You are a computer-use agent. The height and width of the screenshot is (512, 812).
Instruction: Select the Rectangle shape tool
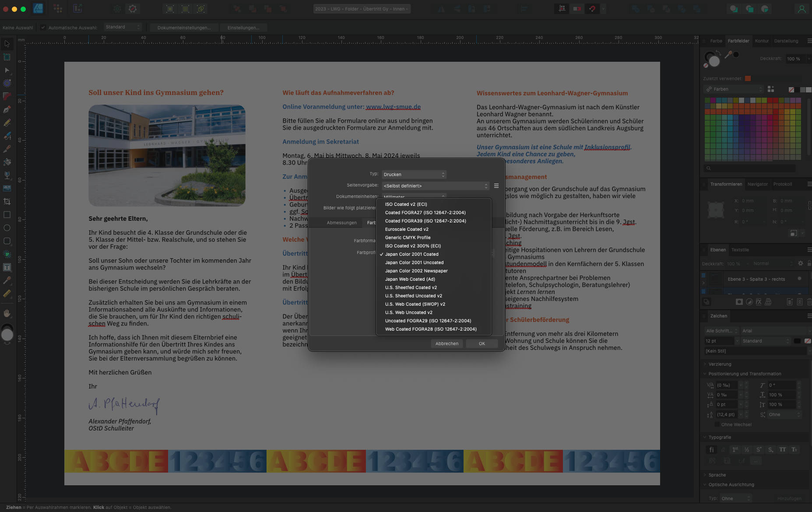[7, 215]
